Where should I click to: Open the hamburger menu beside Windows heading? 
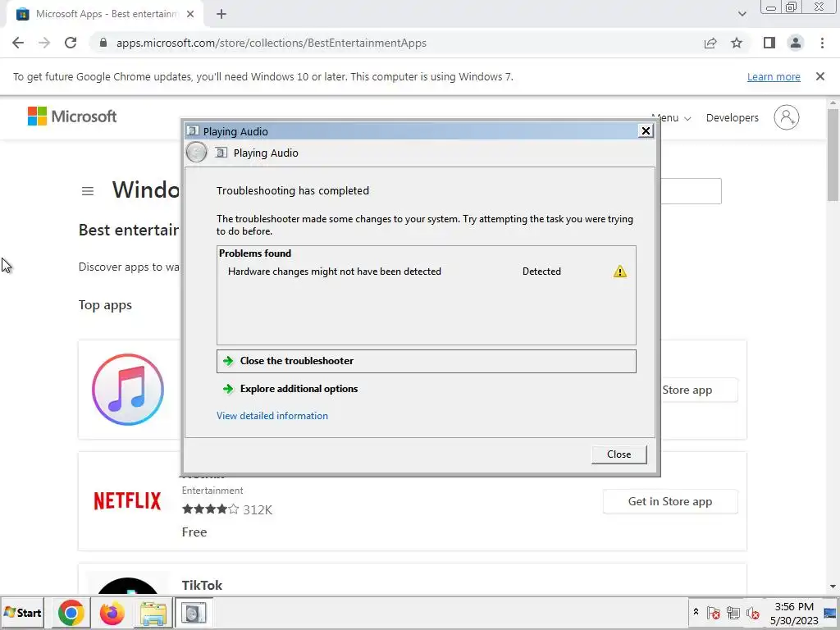coord(88,191)
